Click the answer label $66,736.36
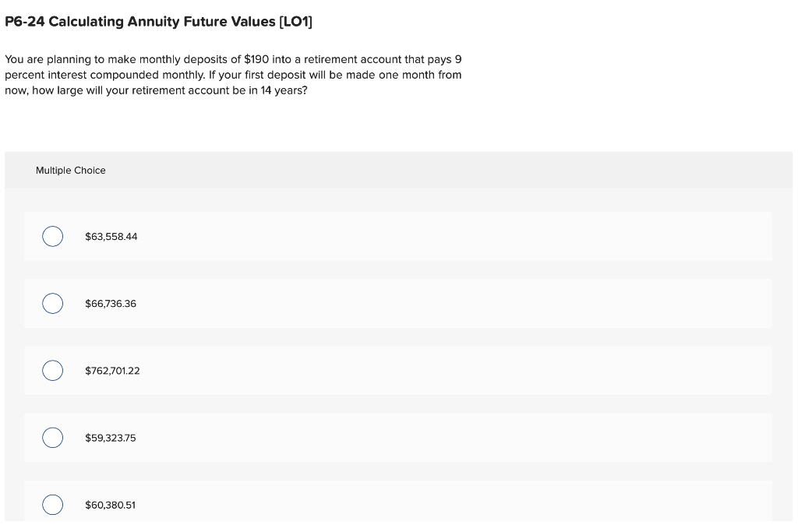This screenshot has height=532, width=798. coord(110,303)
